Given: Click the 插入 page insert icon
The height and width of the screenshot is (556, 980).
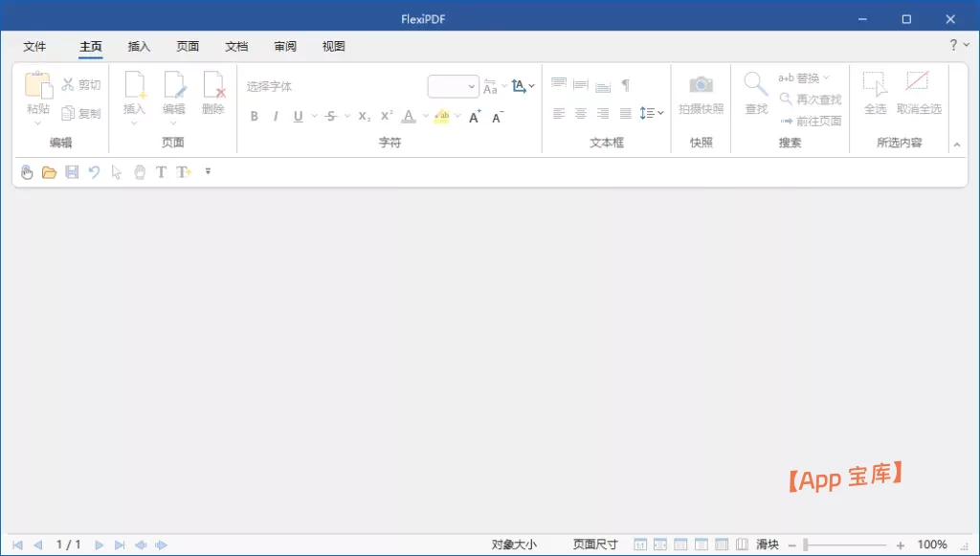Looking at the screenshot, I should click(x=135, y=85).
